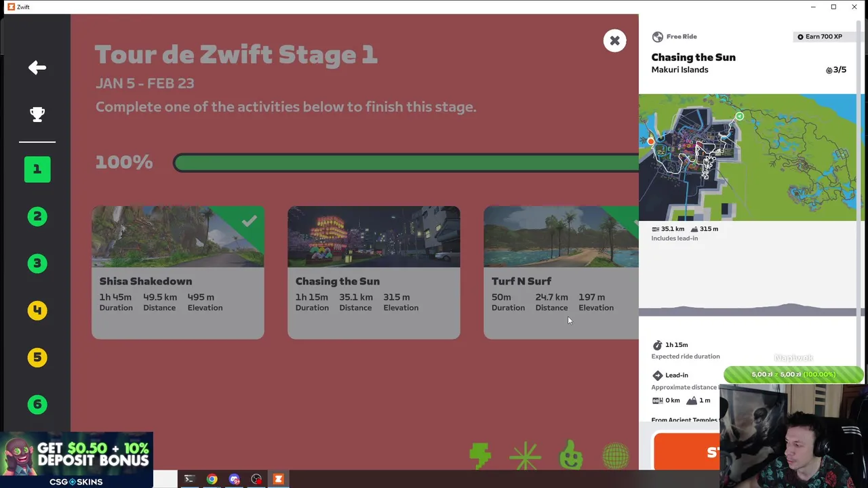This screenshot has width=868, height=488.
Task: Click the 'Expected ride duration' label
Action: [686, 357]
